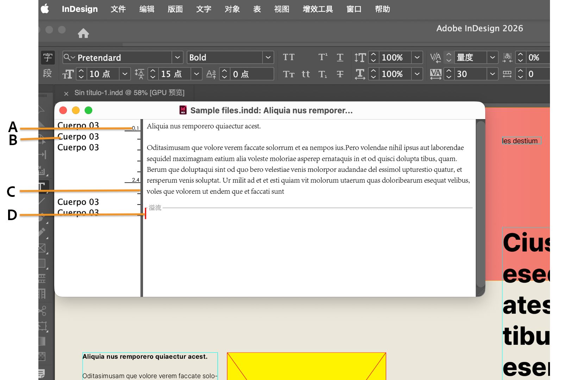
Task: Click the 2.4 depth ruler mark
Action: [x=136, y=180]
